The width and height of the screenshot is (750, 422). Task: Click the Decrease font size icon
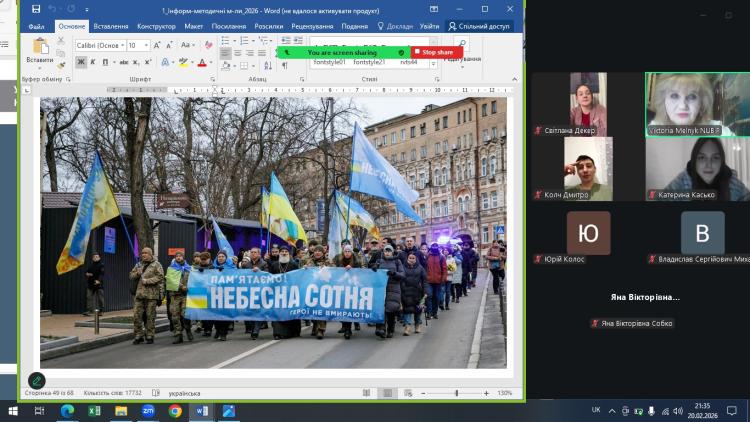(169, 45)
